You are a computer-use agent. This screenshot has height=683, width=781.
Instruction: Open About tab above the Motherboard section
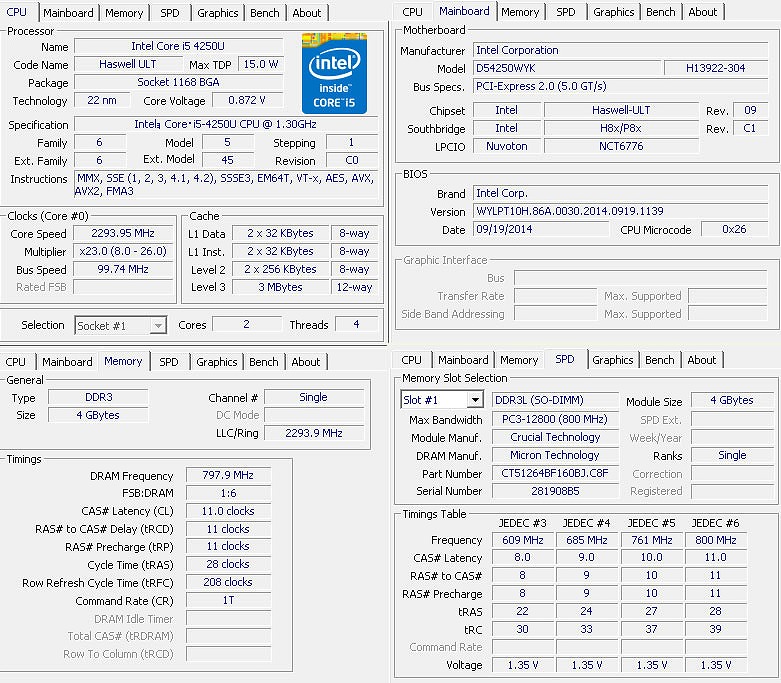coord(702,12)
